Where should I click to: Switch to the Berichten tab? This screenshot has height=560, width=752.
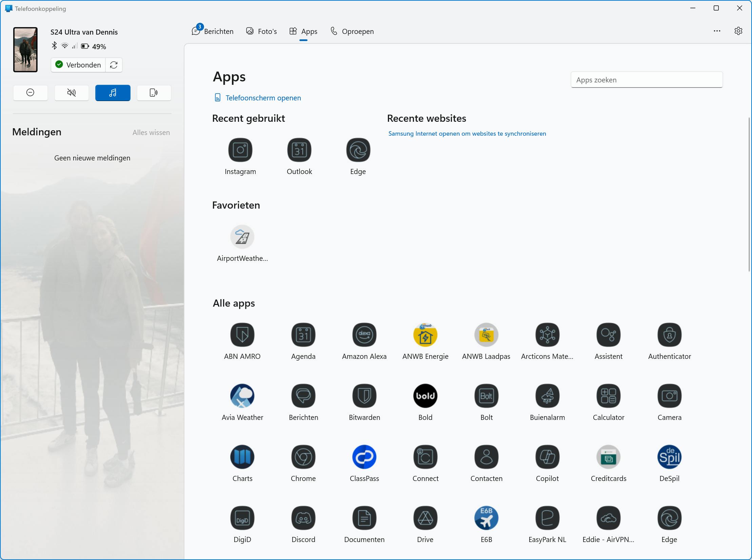[x=213, y=31]
